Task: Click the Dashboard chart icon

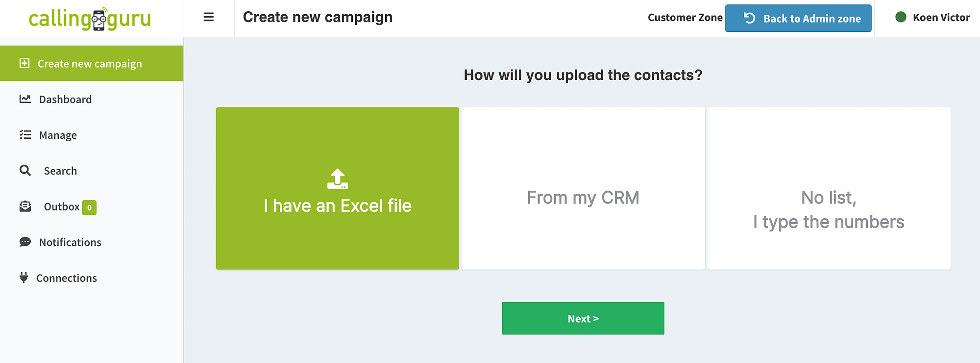Action: click(x=25, y=99)
